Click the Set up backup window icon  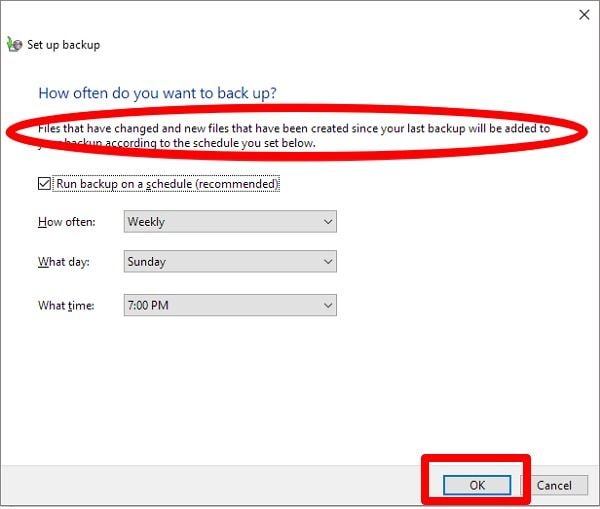coord(14,44)
